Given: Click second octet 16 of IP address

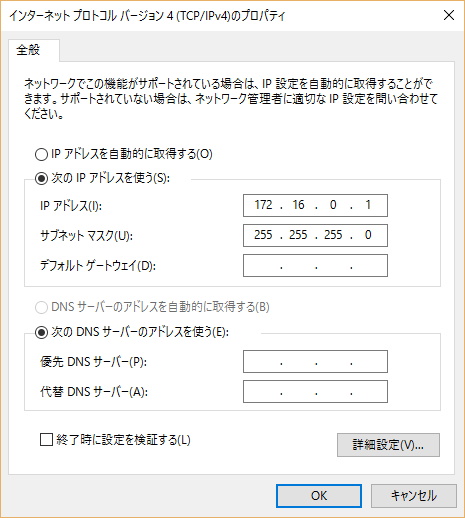Looking at the screenshot, I should [298, 205].
